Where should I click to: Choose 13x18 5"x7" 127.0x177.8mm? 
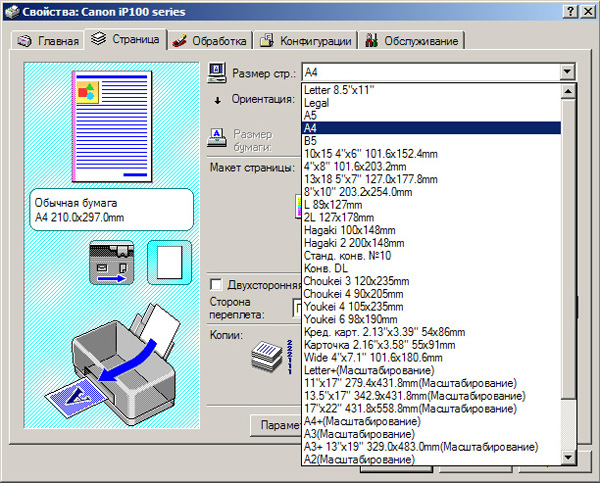431,179
